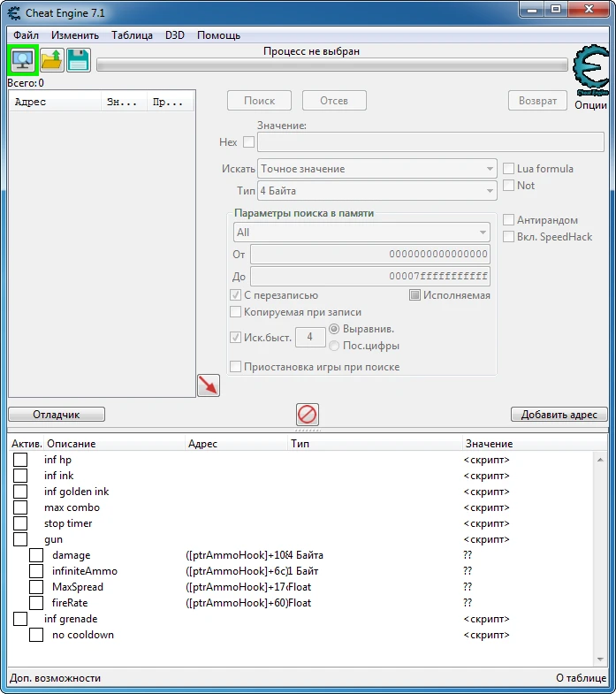Screen dimensions: 616x694
Task: Click the Возврат button
Action: pyautogui.click(x=537, y=101)
